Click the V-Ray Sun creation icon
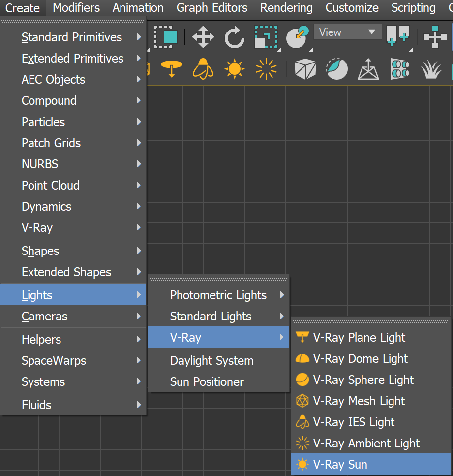This screenshot has height=476, width=453. pyautogui.click(x=235, y=69)
